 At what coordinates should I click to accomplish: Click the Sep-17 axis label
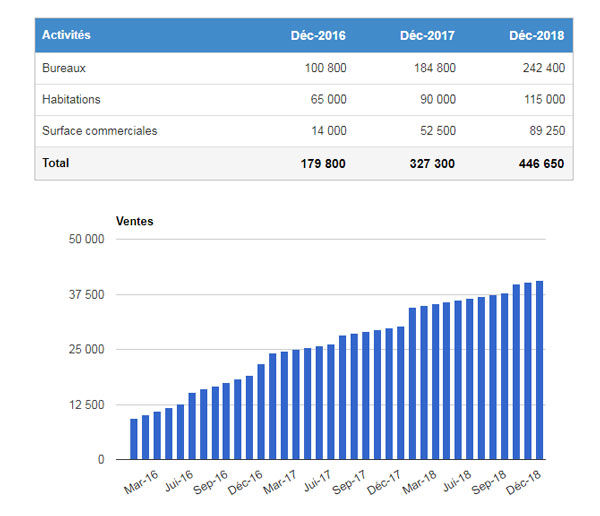[x=349, y=482]
